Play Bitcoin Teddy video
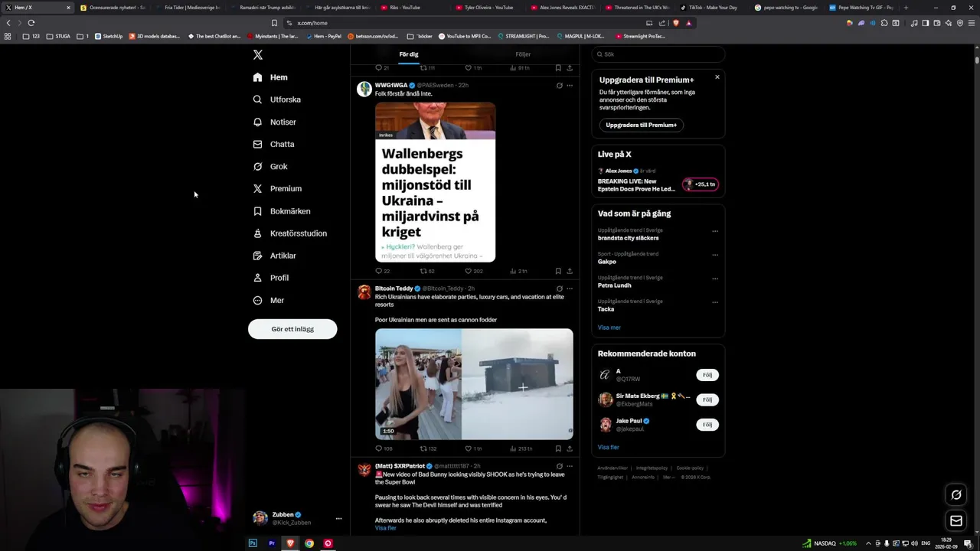This screenshot has height=551, width=980. [x=474, y=384]
